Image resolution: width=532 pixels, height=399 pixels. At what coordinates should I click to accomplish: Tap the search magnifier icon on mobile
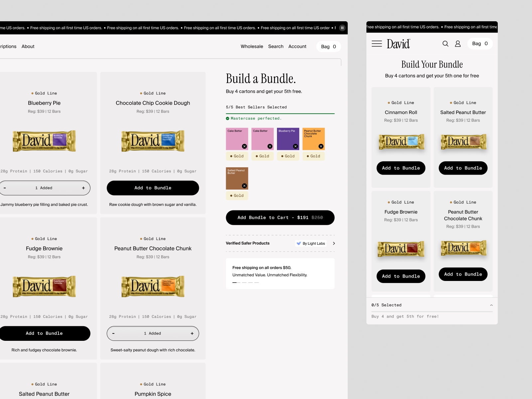[445, 44]
